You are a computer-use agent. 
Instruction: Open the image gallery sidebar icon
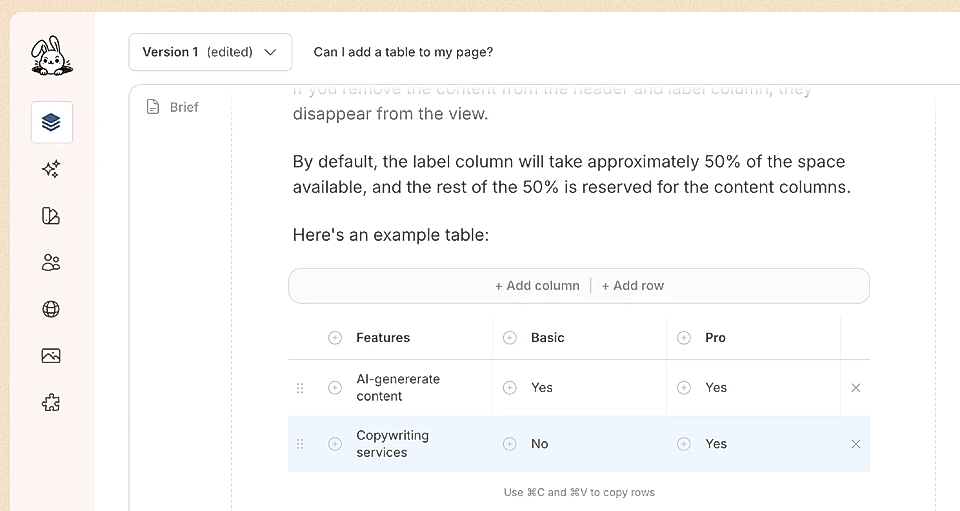[x=51, y=356]
